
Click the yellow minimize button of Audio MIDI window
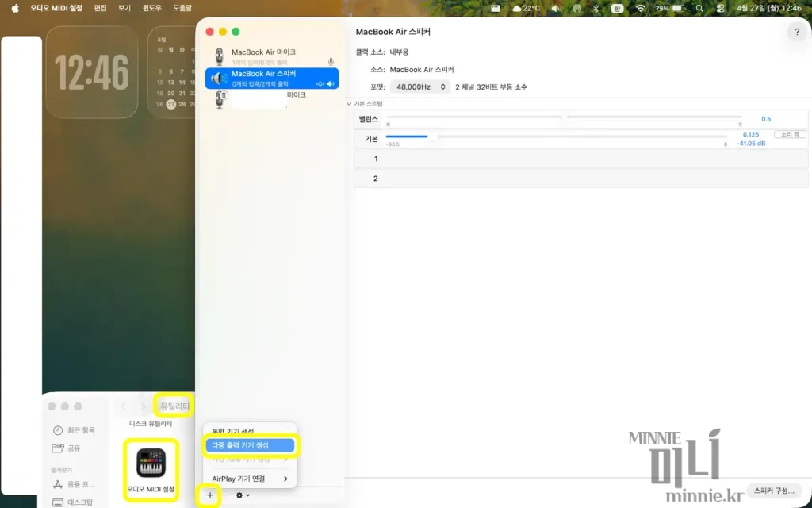pyautogui.click(x=223, y=32)
